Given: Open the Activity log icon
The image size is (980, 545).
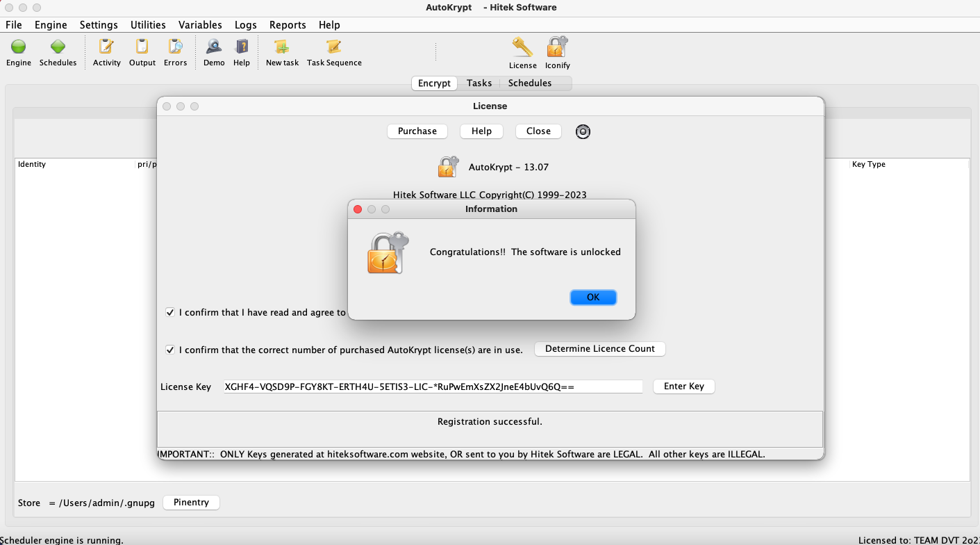Looking at the screenshot, I should [x=106, y=47].
